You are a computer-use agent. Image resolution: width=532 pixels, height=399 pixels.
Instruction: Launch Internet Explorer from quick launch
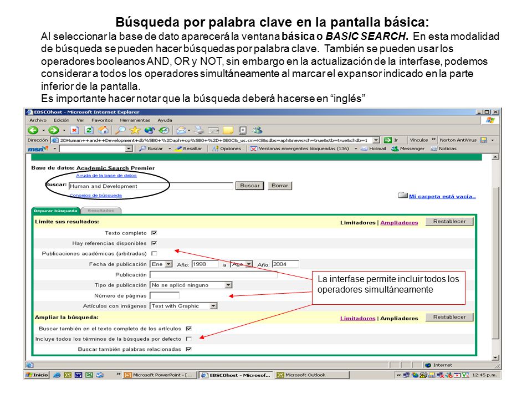pos(57,375)
